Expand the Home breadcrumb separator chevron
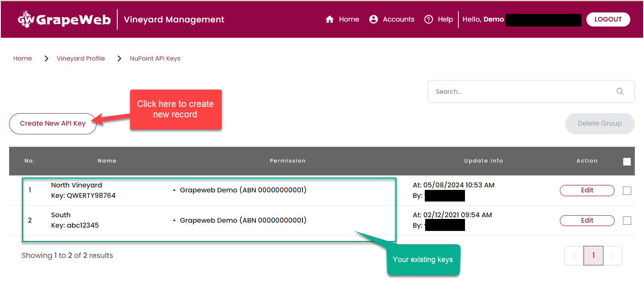Viewport: 644px width, 289px height. point(46,58)
